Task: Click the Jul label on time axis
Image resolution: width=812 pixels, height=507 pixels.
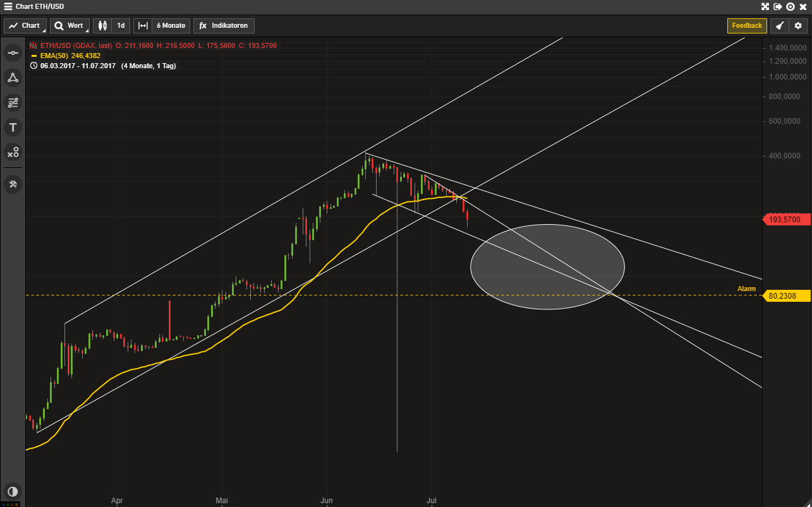Action: [432, 500]
